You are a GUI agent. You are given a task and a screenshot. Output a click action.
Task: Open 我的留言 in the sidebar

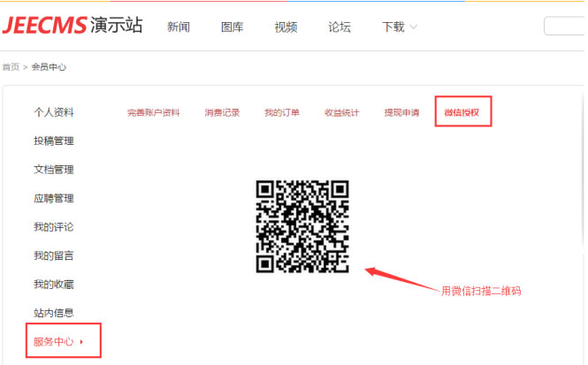(54, 255)
